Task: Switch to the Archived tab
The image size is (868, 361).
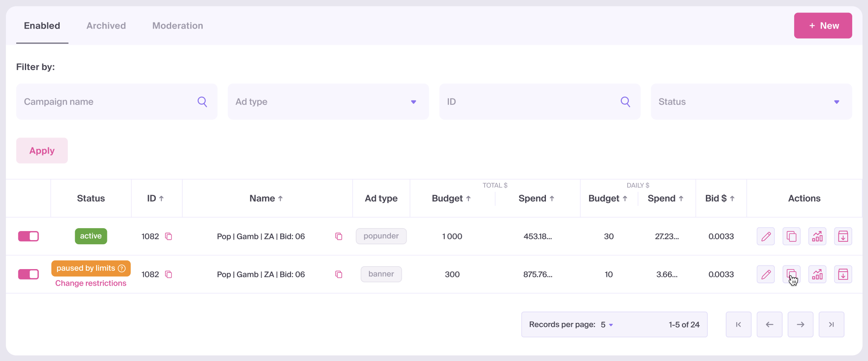Action: tap(106, 26)
